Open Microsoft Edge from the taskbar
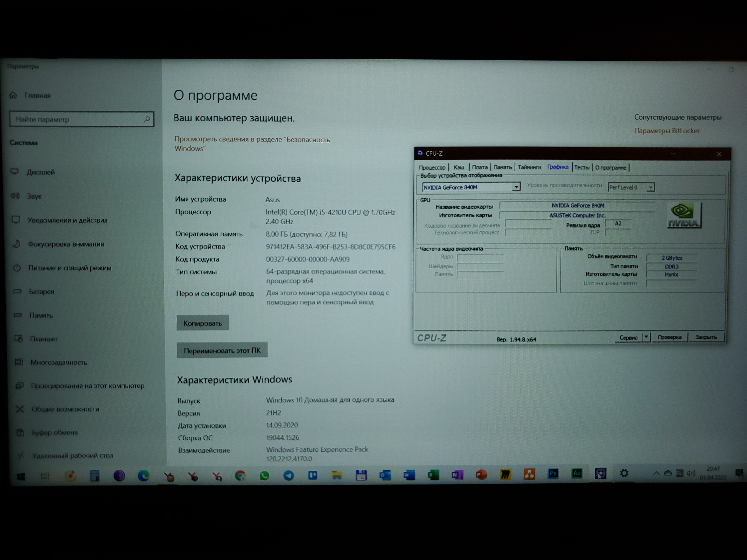This screenshot has width=747, height=560. (x=144, y=476)
